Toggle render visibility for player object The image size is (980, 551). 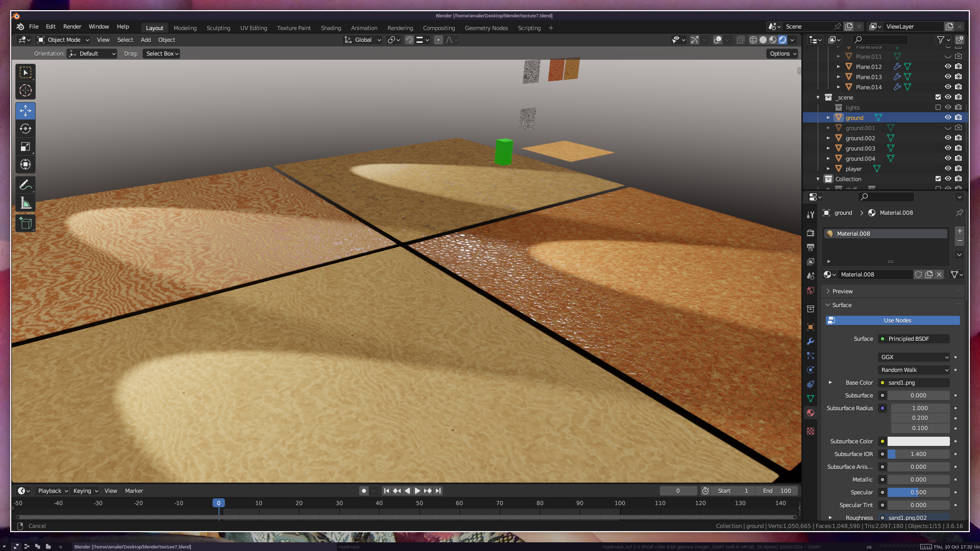click(x=959, y=169)
